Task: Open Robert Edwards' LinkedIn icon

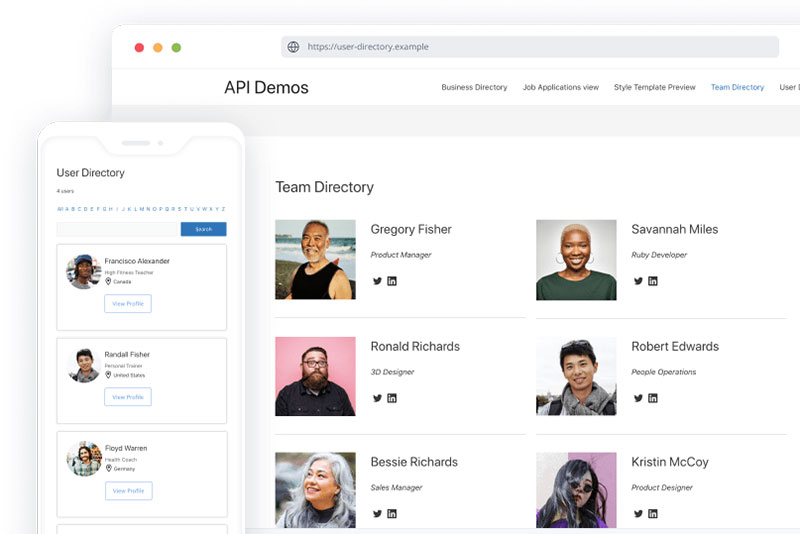Action: pyautogui.click(x=653, y=398)
